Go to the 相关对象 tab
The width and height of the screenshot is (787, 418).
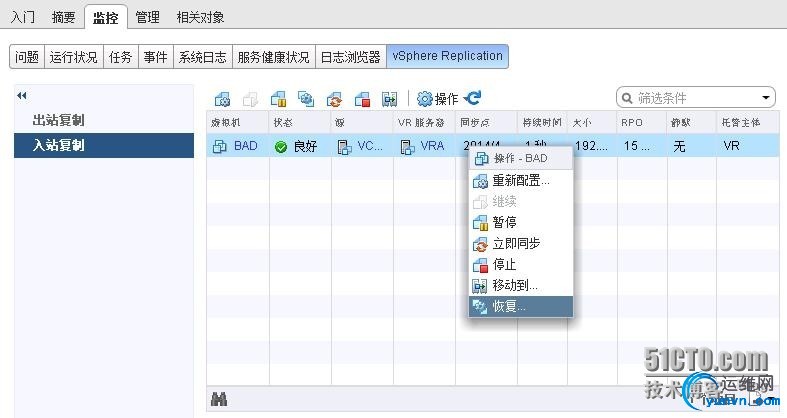tap(200, 18)
